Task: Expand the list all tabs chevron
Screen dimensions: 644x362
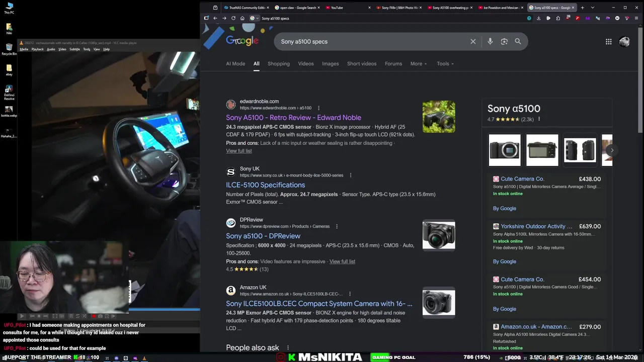Action: click(592, 8)
